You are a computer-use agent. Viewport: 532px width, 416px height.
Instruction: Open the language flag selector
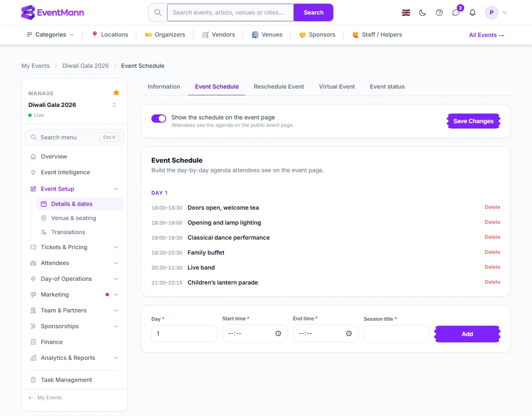click(406, 12)
